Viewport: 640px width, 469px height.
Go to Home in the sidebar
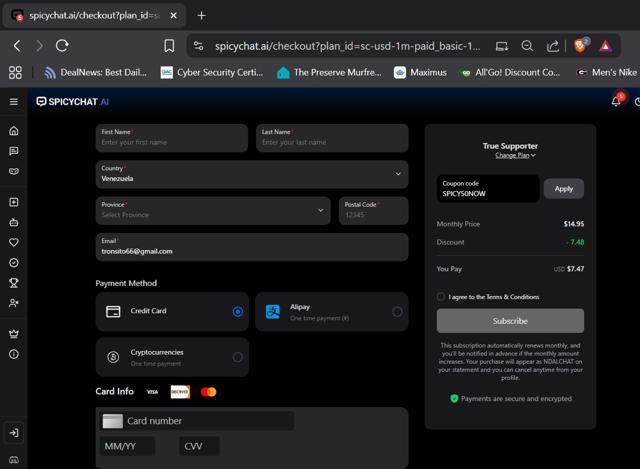point(14,131)
